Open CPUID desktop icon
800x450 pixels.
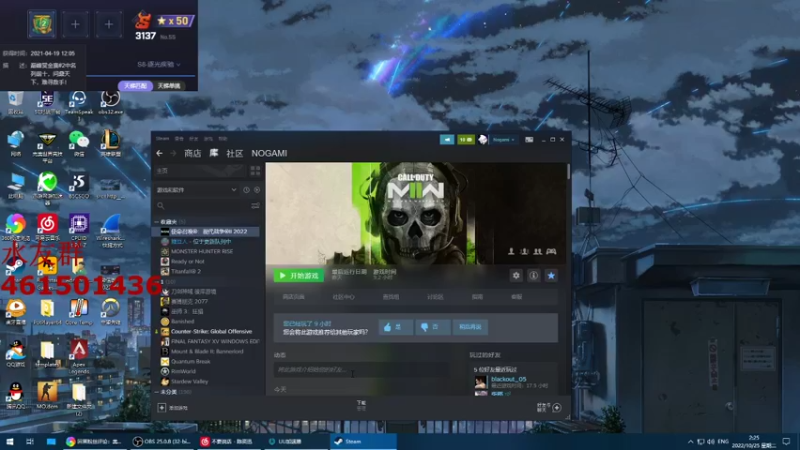tap(79, 229)
